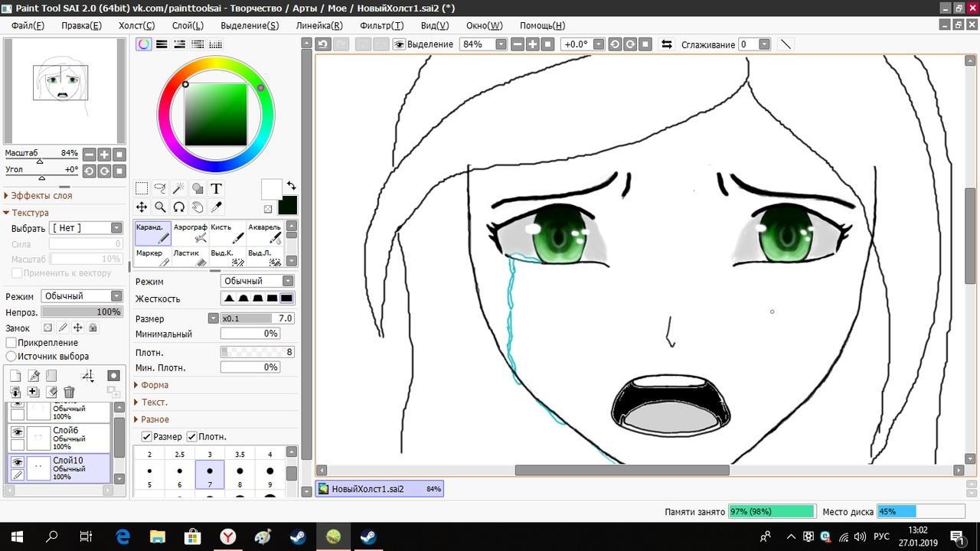Select the Magic Wand tool
The height and width of the screenshot is (551, 980).
pos(178,188)
